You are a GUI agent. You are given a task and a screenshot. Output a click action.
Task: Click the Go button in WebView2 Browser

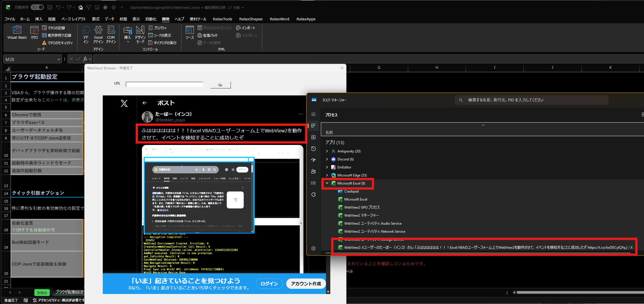tap(220, 85)
